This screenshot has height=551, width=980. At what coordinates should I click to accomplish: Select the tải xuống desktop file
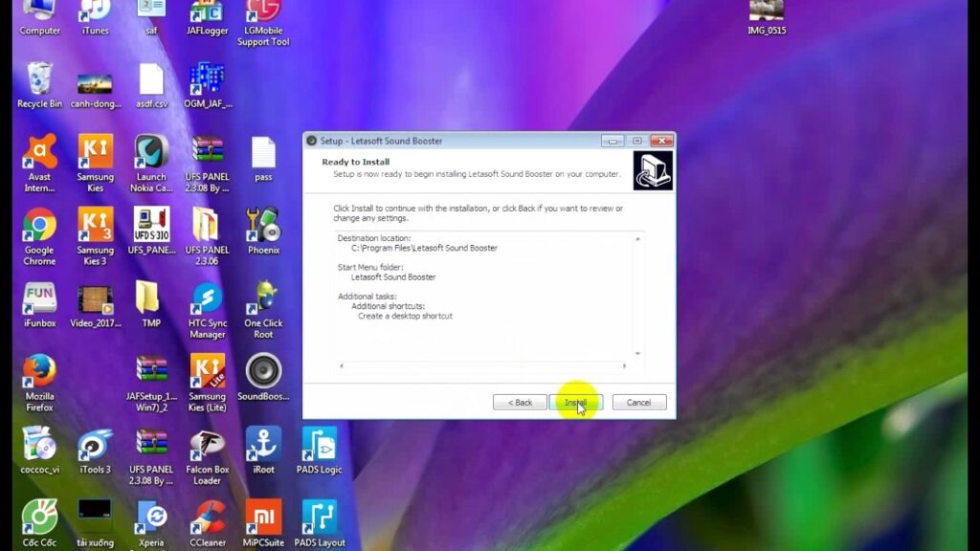(95, 523)
